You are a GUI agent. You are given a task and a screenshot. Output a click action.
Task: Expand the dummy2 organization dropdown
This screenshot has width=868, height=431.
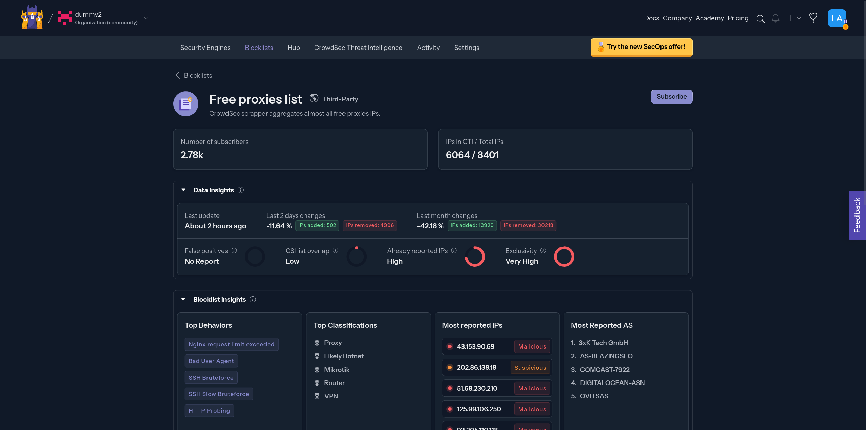[146, 18]
